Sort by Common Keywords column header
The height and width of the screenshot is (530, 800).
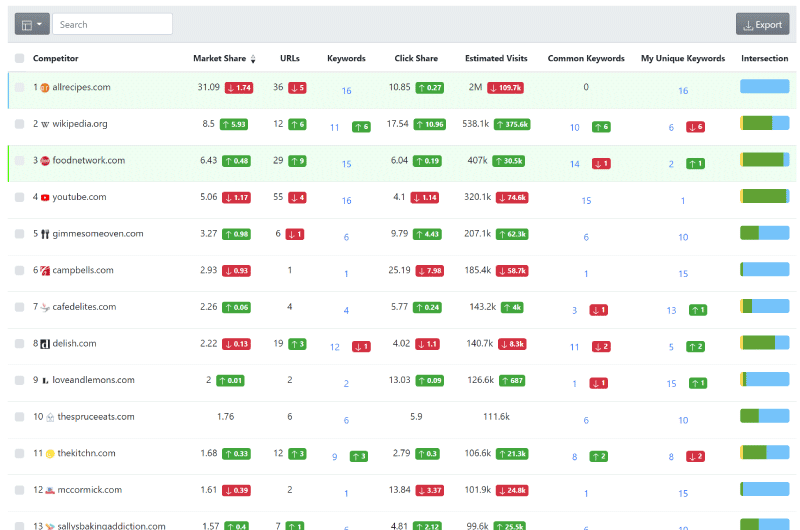(x=586, y=58)
